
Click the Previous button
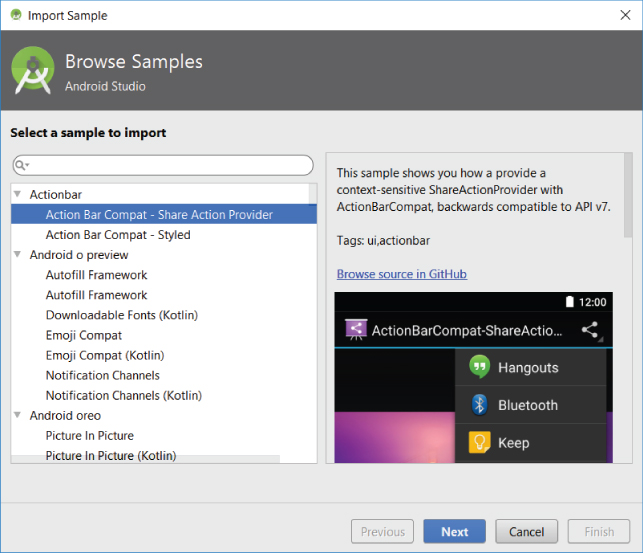tap(382, 531)
